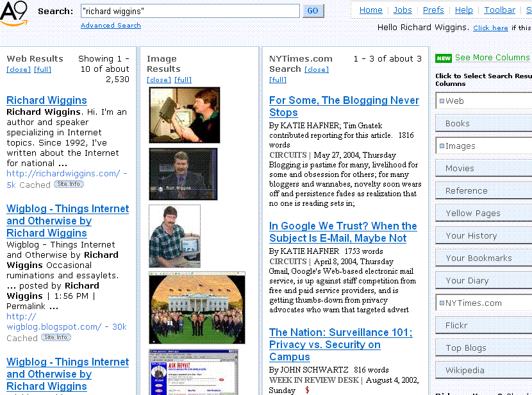The width and height of the screenshot is (532, 395).
Task: Toggle the Books column button
Action: (484, 123)
